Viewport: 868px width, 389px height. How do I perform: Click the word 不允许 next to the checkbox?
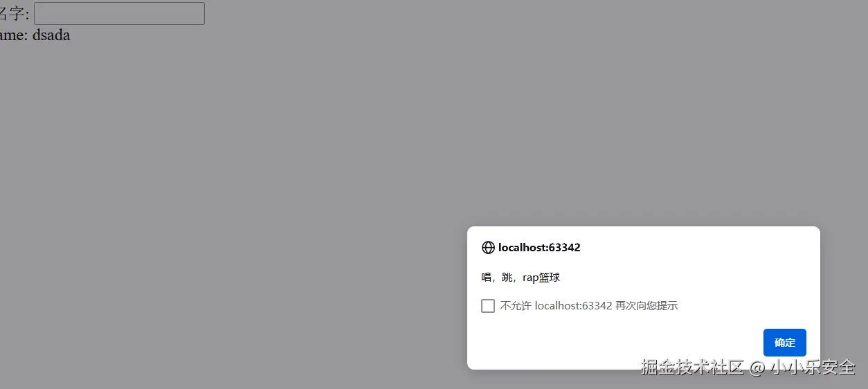[x=516, y=306]
